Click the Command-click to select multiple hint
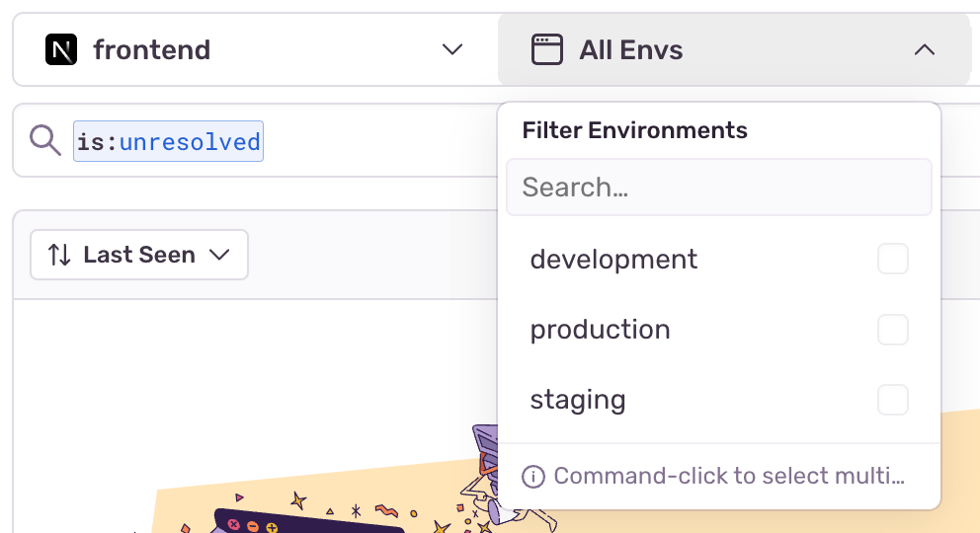This screenshot has width=980, height=533. point(729,476)
